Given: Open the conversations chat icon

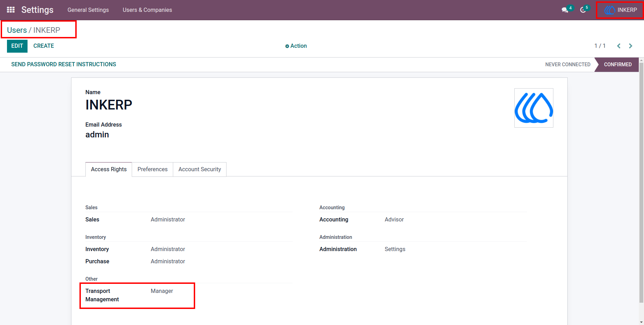Looking at the screenshot, I should (565, 10).
